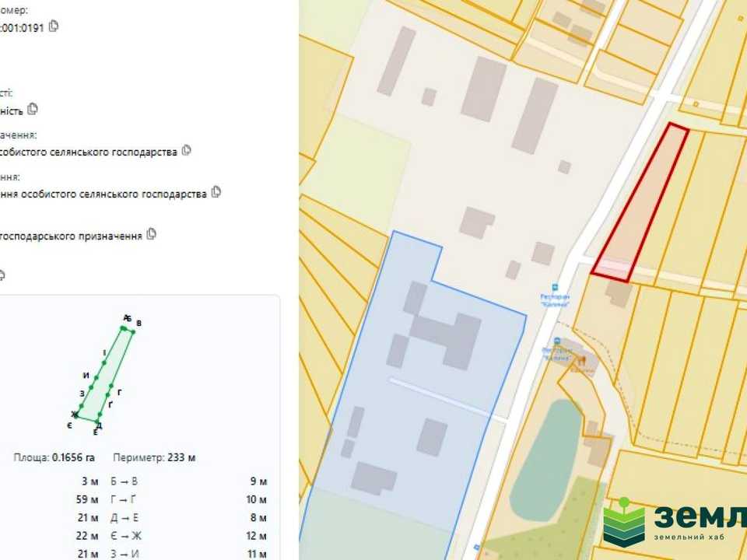The image size is (747, 560).
Task: Click the parcel area value 0.1656 га
Action: [73, 457]
